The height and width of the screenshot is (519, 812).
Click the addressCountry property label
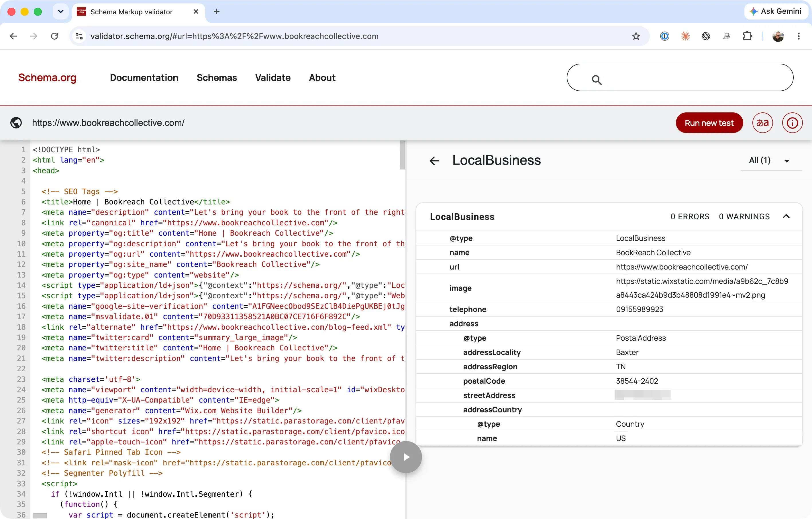click(x=492, y=410)
